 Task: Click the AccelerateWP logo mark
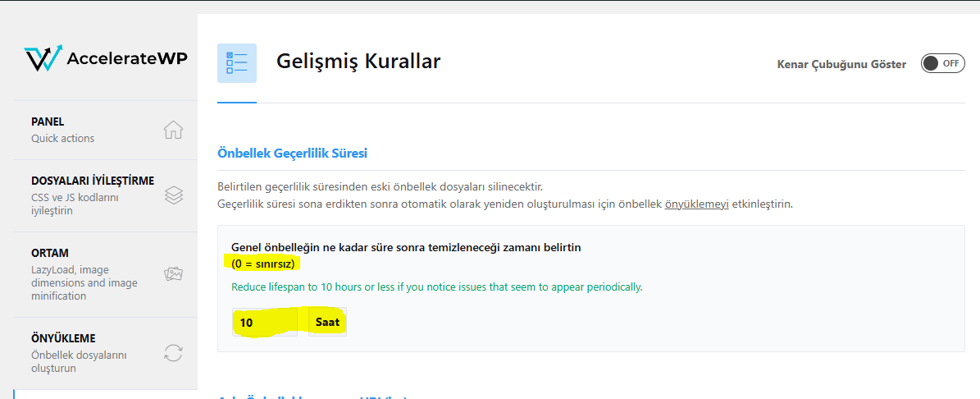coord(43,59)
